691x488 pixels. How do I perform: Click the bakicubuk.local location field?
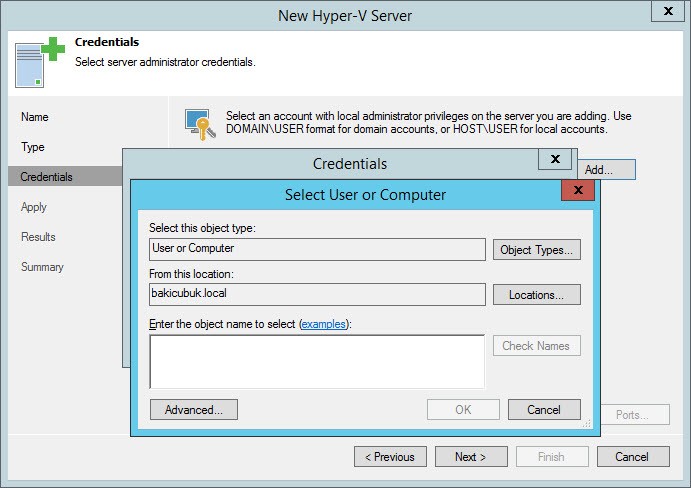[317, 294]
